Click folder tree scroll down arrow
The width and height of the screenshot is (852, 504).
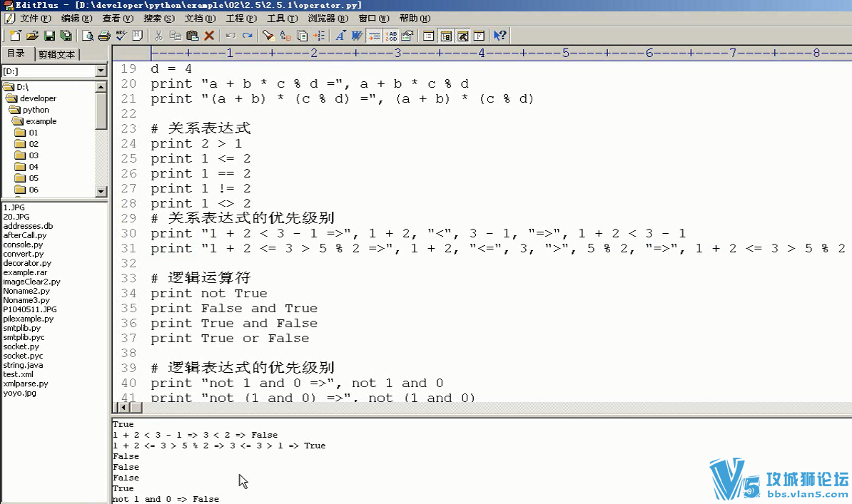[x=101, y=191]
